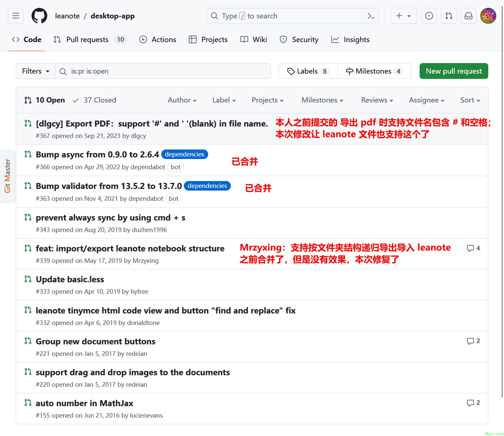The height and width of the screenshot is (436, 504).
Task: Open the Milestones 4 button
Action: pyautogui.click(x=375, y=71)
